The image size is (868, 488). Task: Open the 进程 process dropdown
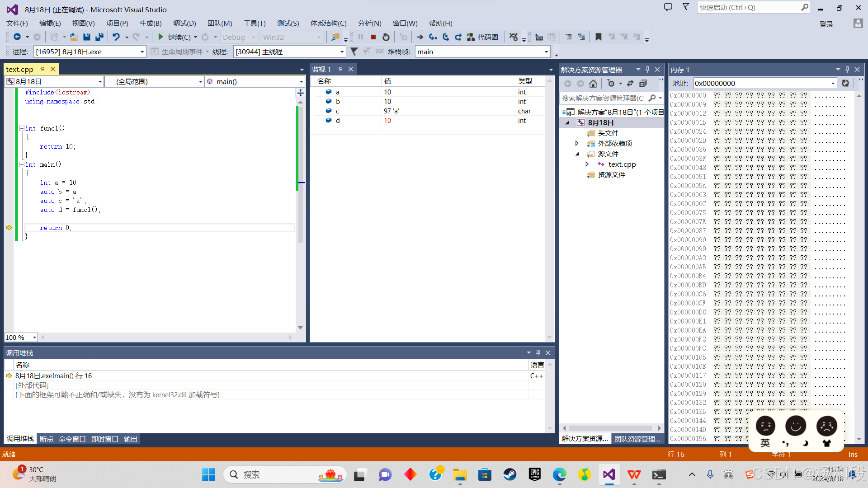click(142, 52)
